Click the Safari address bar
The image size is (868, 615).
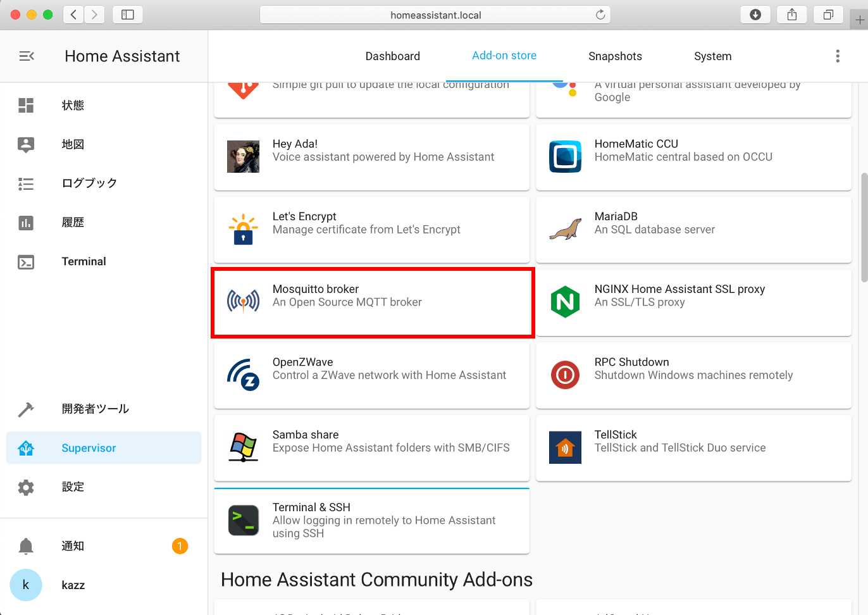[x=435, y=15]
